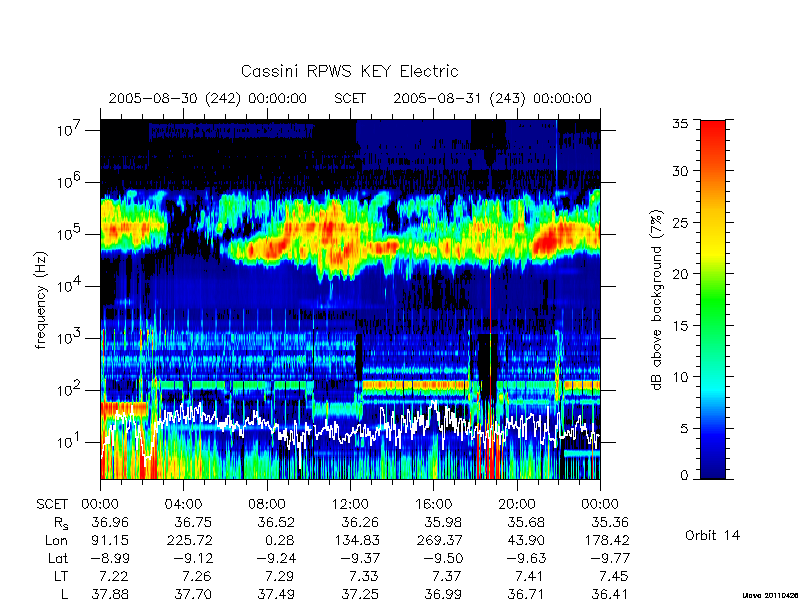Click the Rs value "35.68"
The width and height of the screenshot is (800, 600).
pos(527,522)
